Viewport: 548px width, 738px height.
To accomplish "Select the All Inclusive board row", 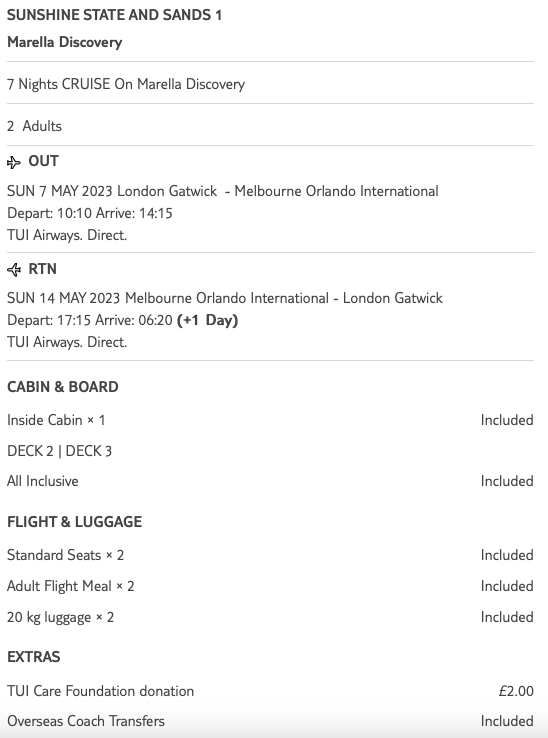I will point(270,481).
